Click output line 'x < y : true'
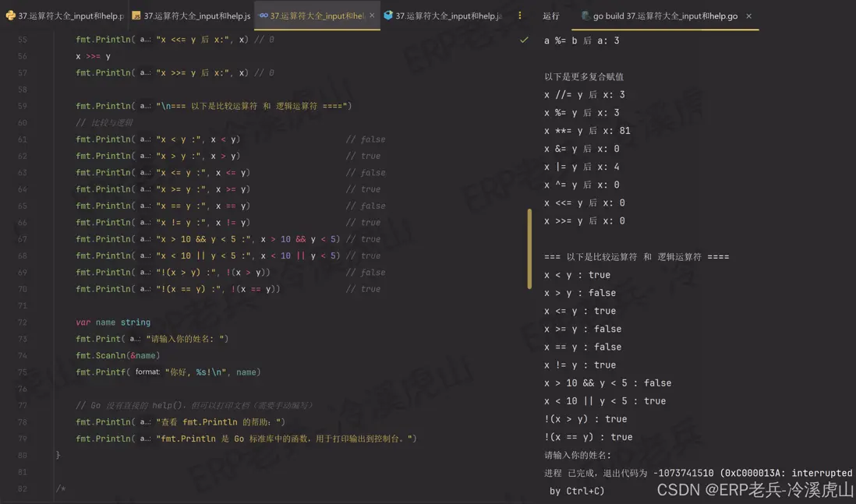 tap(577, 274)
